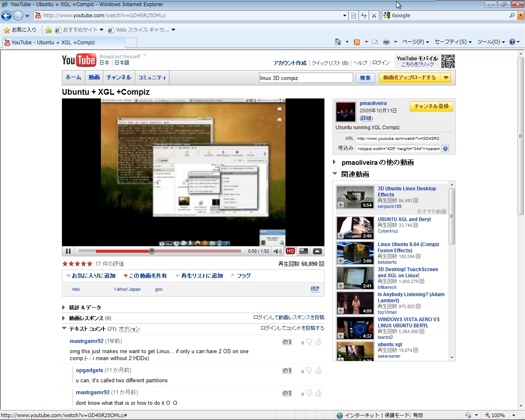Click the video seek handle knob
The height and width of the screenshot is (420, 525).
pos(152,251)
